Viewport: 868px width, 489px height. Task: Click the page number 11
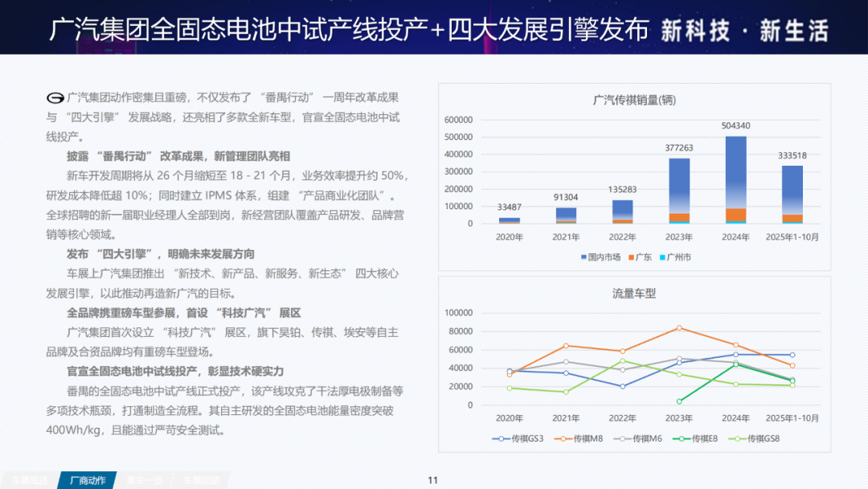click(x=433, y=480)
